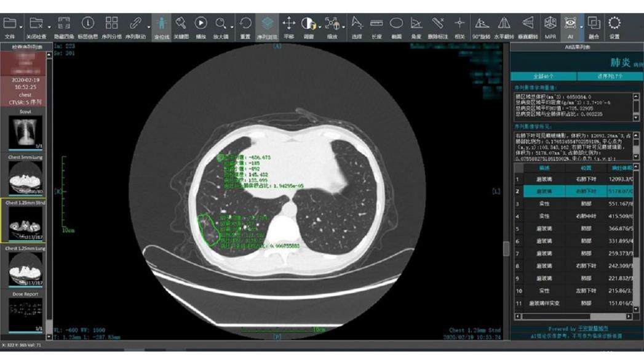
Task: Open settings (设置) gear icon
Action: [614, 23]
